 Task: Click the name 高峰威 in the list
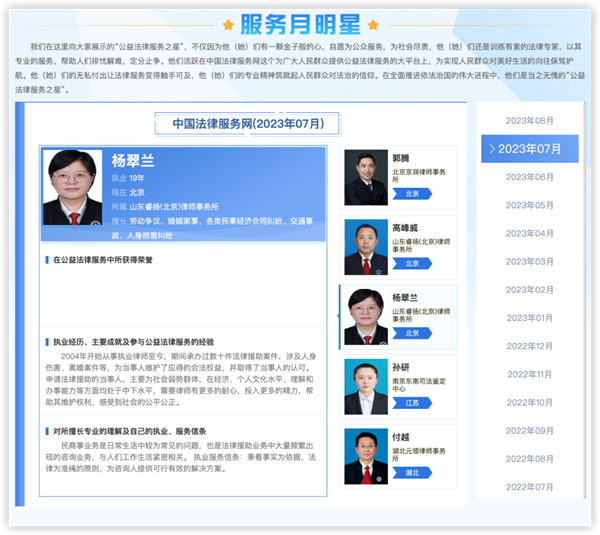[x=405, y=228]
